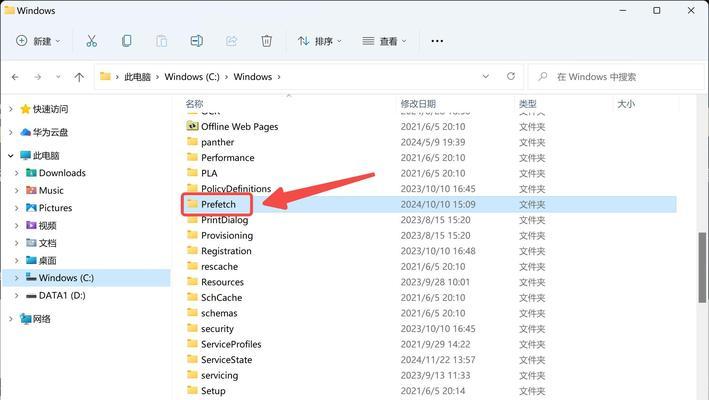Click the Delete trash can icon
This screenshot has height=400, width=709.
[x=266, y=41]
